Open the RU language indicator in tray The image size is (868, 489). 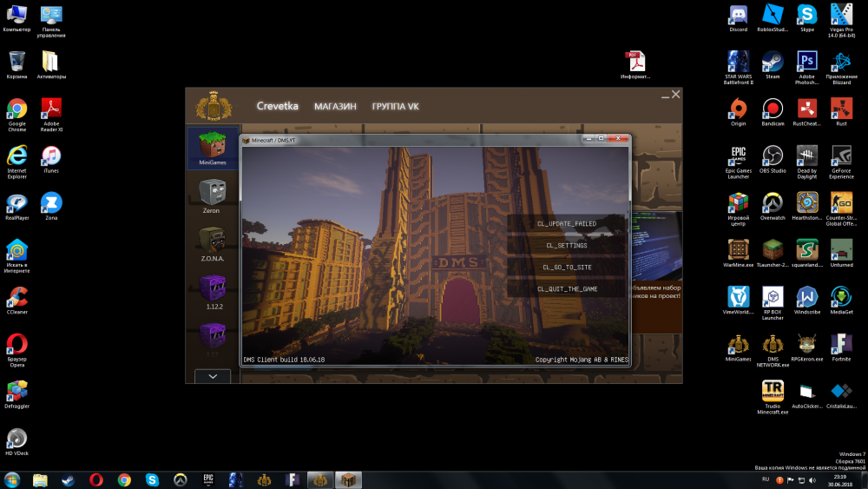point(765,479)
